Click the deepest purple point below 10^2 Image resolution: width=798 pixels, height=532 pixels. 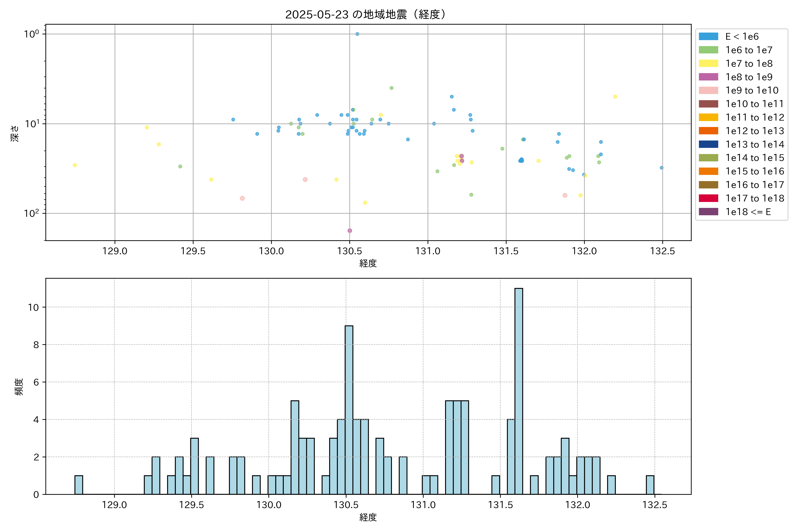point(350,231)
